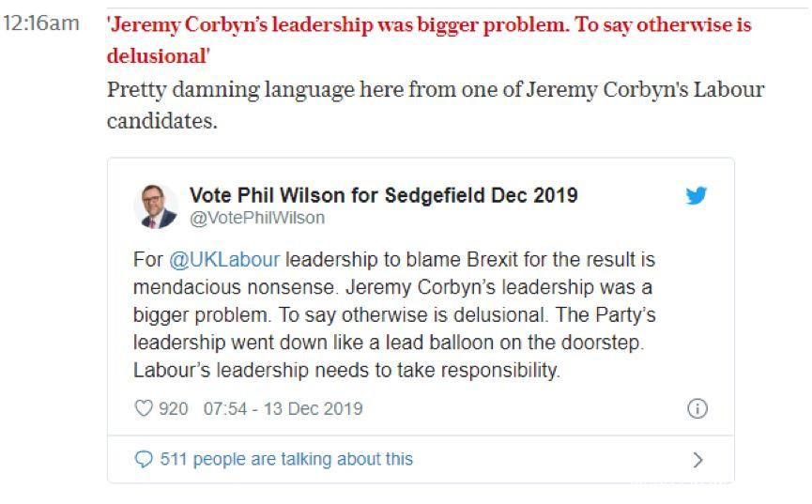Click the word 'candidates.' below the headline
Viewport: 812px width, 504px height.
click(x=162, y=122)
